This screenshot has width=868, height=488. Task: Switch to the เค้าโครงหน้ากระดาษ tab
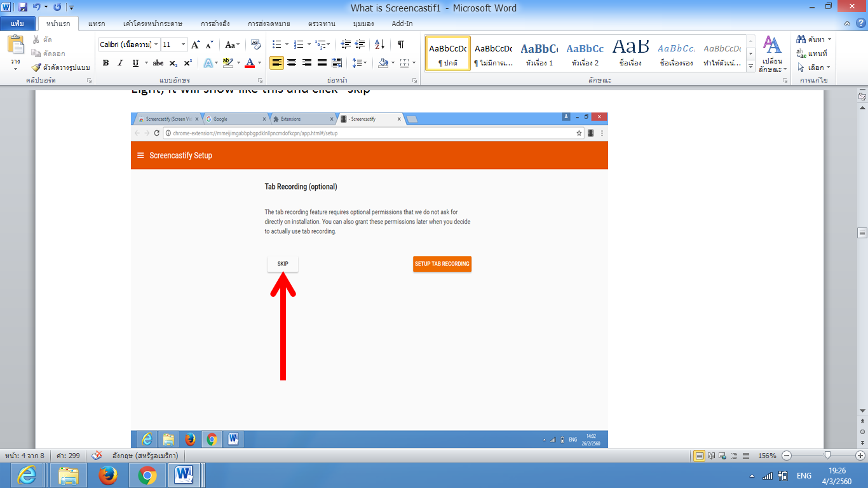click(153, 24)
